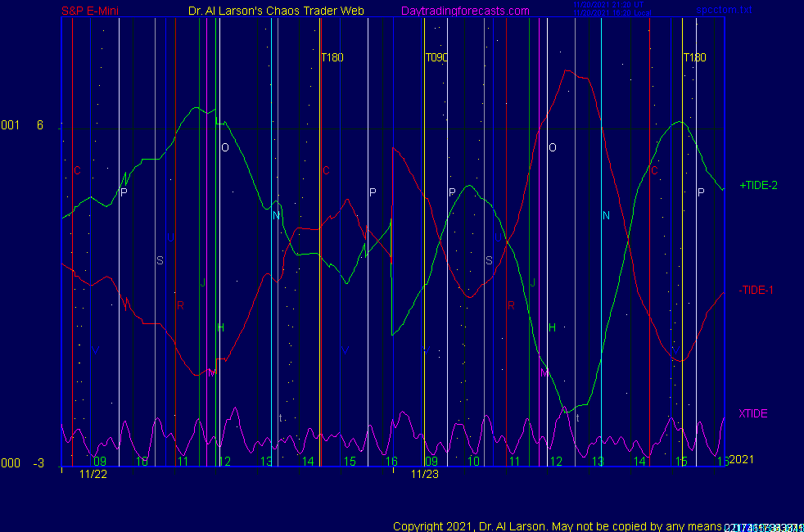Click the copyright notice text
804x532 pixels.
[557, 525]
